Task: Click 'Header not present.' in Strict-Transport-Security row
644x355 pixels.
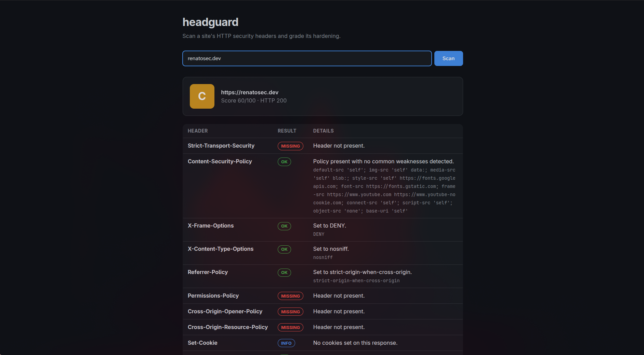Action: (339, 146)
